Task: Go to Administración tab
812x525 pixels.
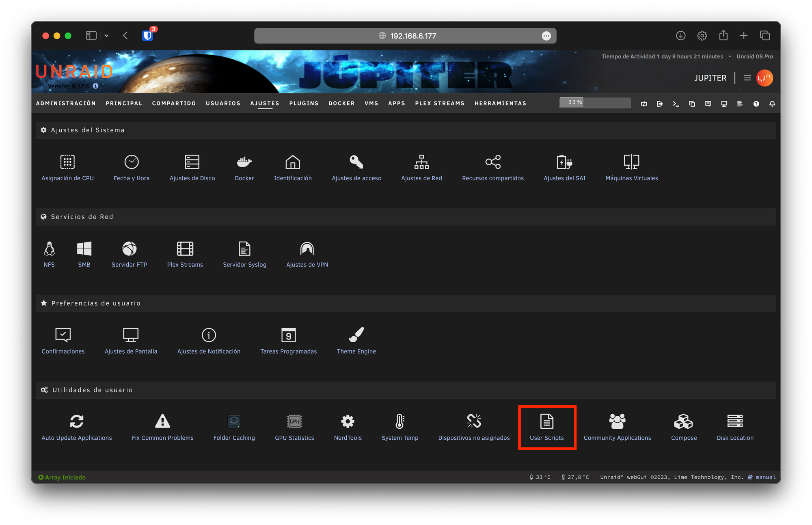Action: coord(66,103)
